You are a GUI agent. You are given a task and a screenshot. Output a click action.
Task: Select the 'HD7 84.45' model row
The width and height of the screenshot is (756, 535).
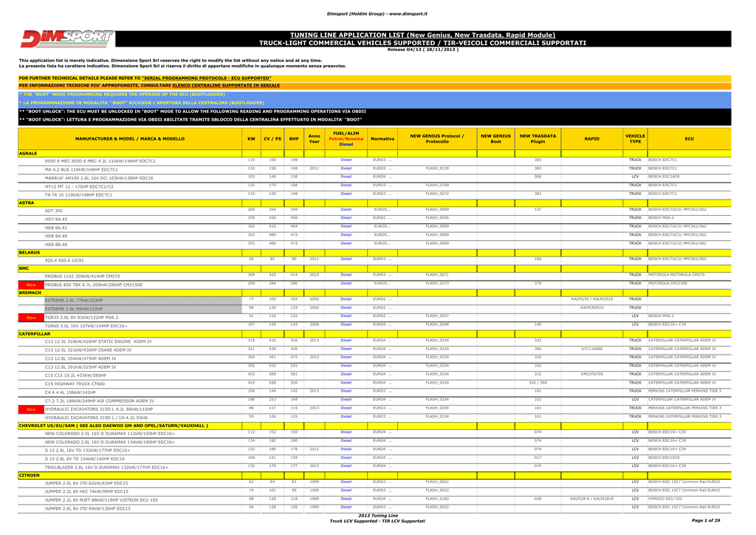(374, 219)
